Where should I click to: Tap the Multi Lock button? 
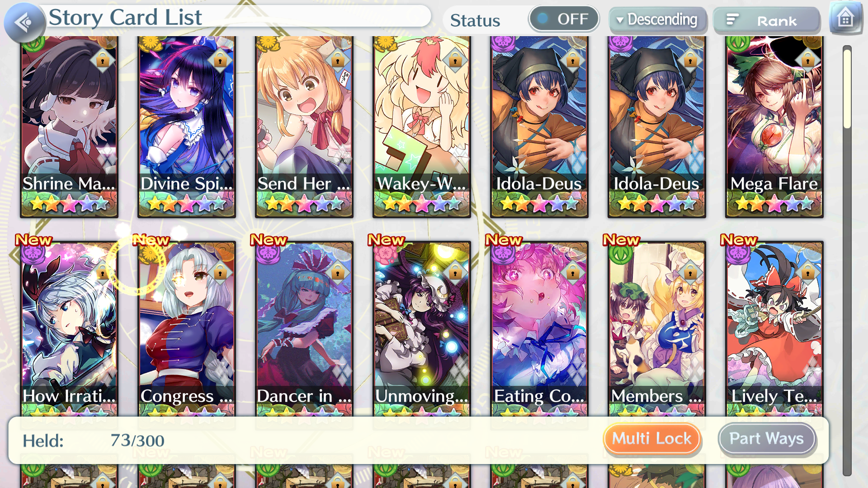[x=651, y=438]
